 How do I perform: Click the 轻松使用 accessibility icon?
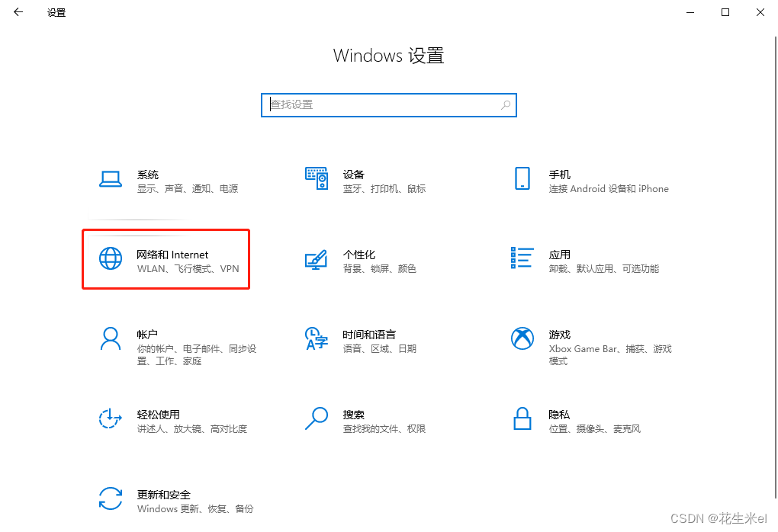click(x=111, y=419)
